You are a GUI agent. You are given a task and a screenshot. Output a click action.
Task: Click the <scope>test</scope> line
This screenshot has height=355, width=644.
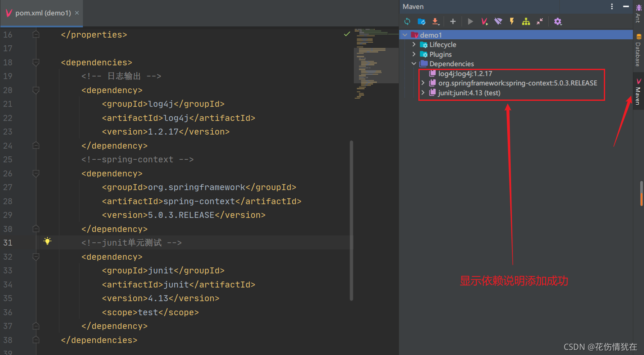[150, 312]
